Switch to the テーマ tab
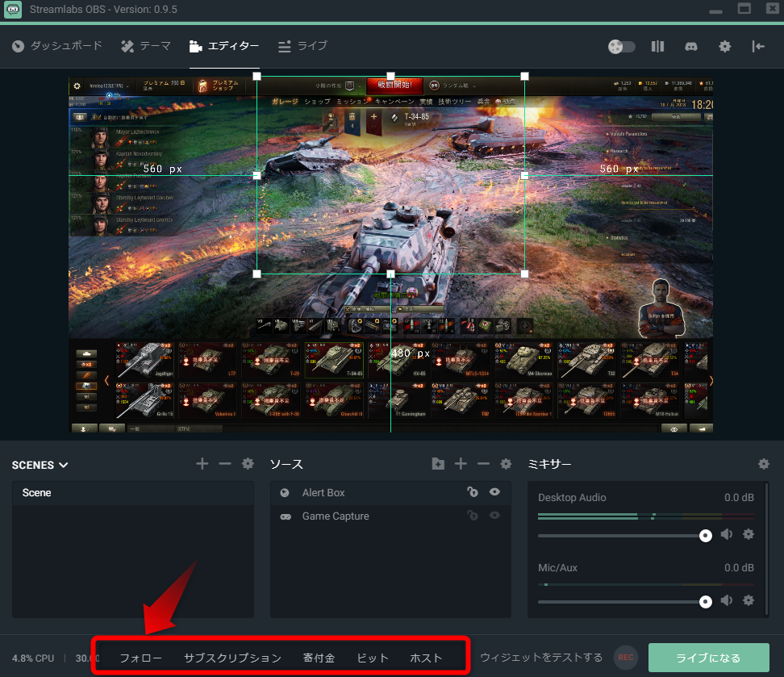Viewport: 784px width, 677px height. click(x=146, y=46)
